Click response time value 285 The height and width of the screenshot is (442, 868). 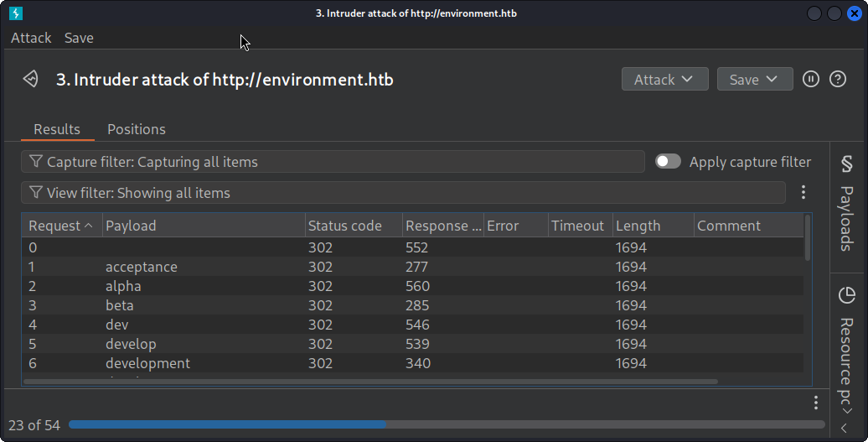[417, 305]
